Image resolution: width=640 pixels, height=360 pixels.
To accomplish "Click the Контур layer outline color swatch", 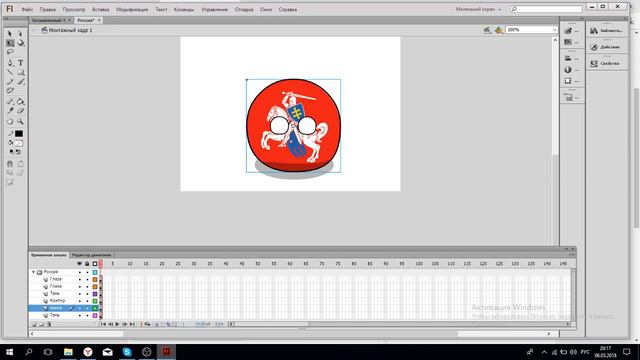I will 95,301.
